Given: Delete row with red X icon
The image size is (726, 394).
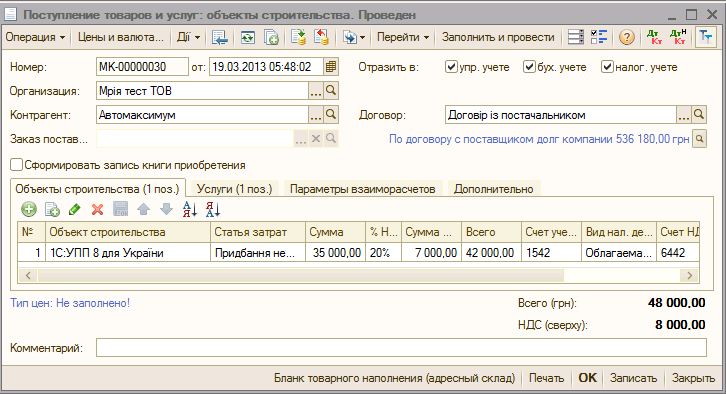Looking at the screenshot, I should (x=97, y=209).
